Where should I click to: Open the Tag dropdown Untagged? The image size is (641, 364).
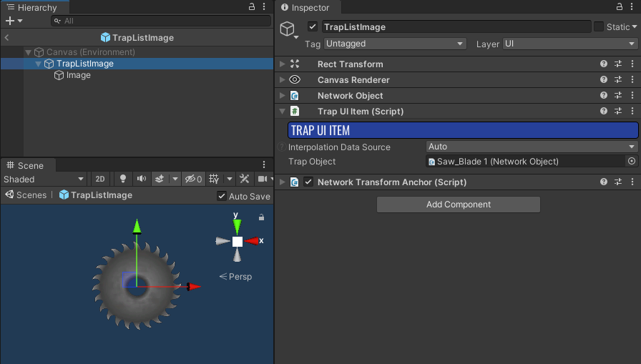point(395,44)
